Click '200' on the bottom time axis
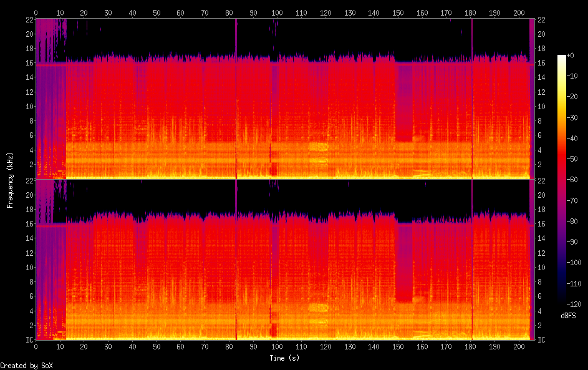The image size is (588, 370). click(519, 347)
